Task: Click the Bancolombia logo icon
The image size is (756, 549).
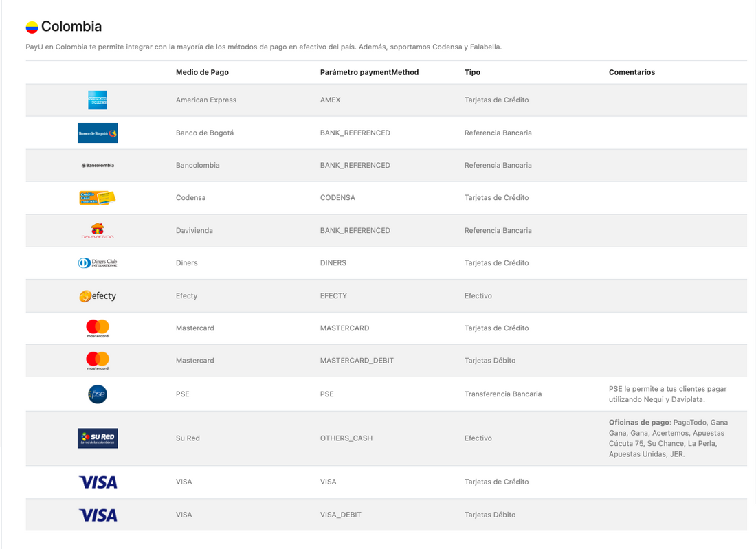Action: 98,166
